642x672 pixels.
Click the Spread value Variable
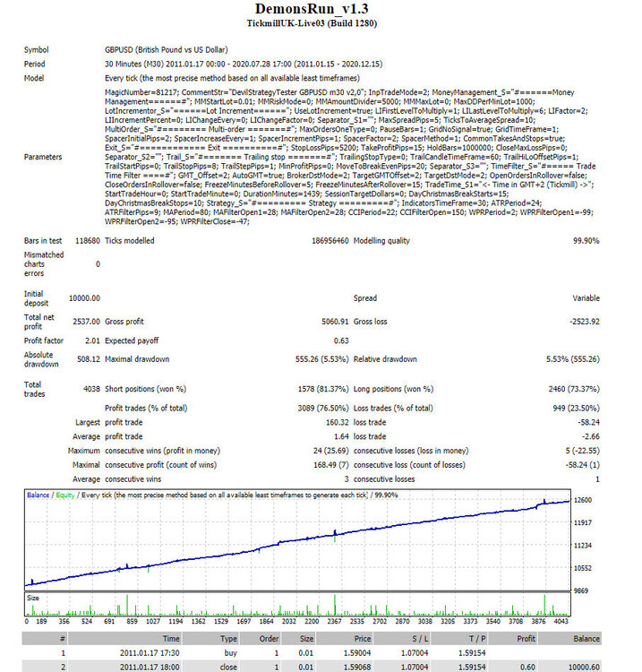pyautogui.click(x=586, y=298)
